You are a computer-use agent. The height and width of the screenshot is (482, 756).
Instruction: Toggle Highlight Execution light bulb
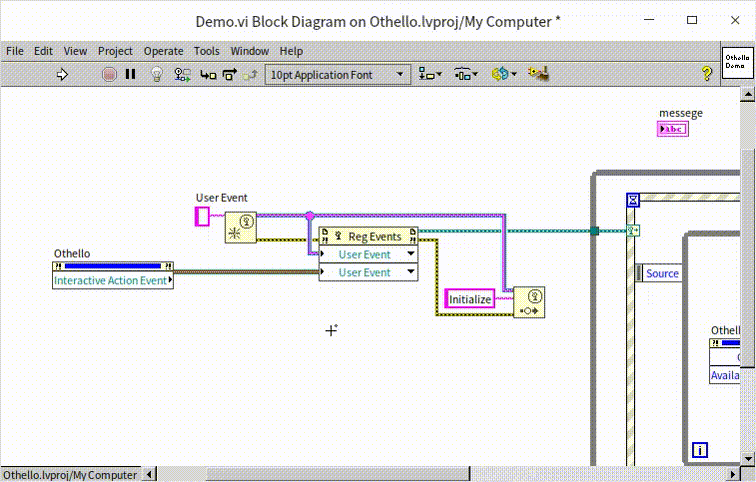[156, 74]
